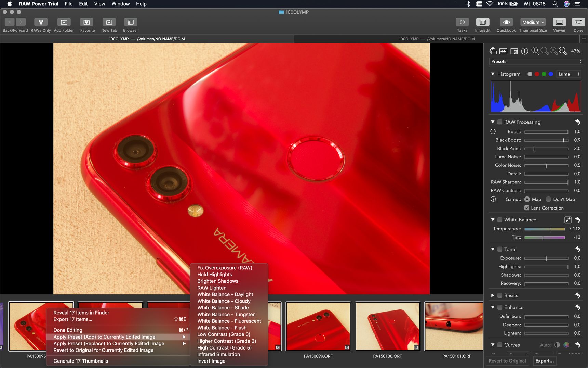Open the histogram Luma dropdown
This screenshot has height=368, width=588.
(569, 74)
